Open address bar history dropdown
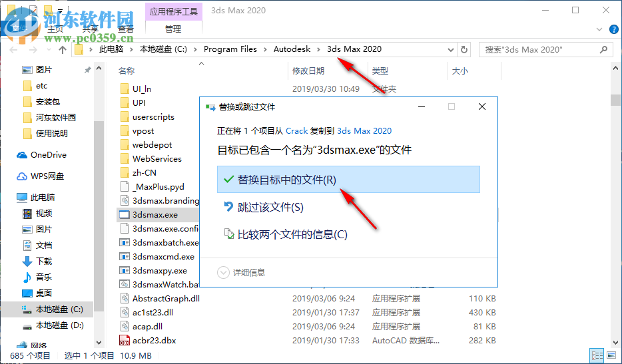The image size is (622, 364). pos(451,50)
